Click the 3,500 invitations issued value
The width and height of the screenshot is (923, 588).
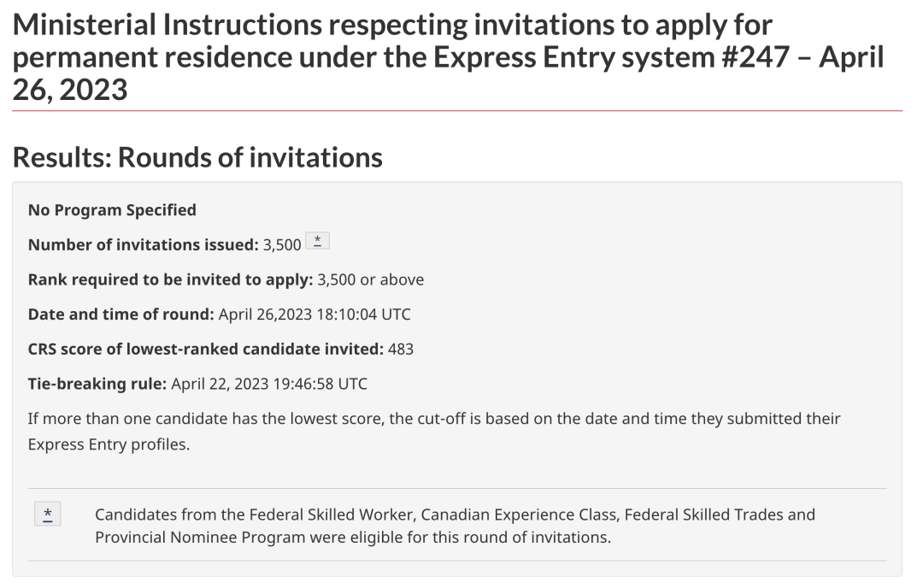282,245
